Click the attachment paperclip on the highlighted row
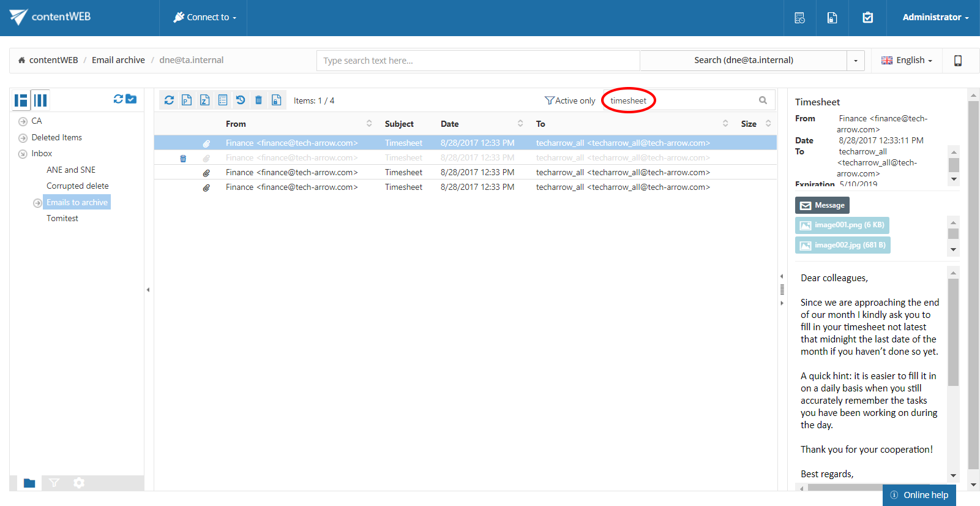The width and height of the screenshot is (980, 506). coord(206,143)
